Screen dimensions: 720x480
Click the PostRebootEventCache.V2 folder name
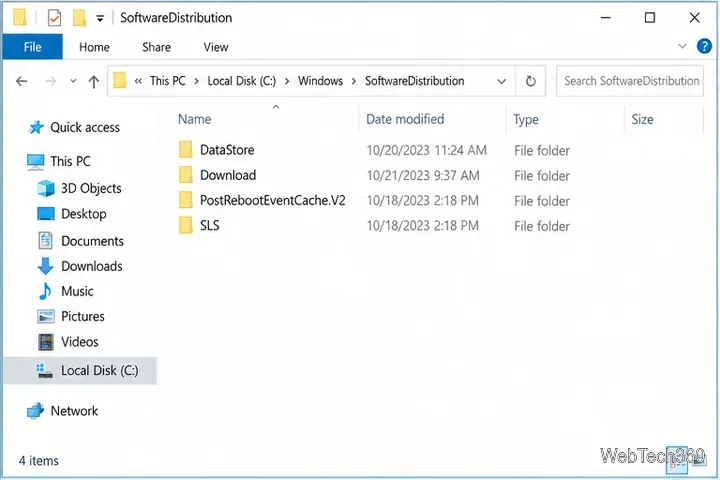click(x=273, y=200)
